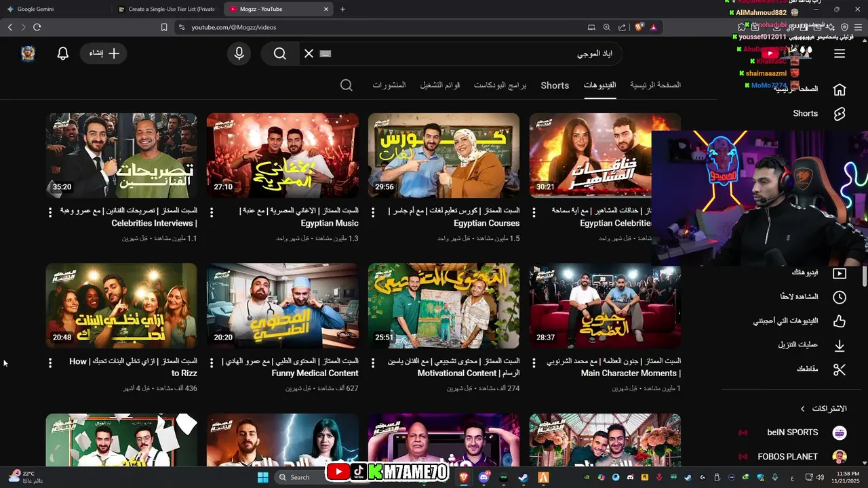Go to the Home house icon in sidebar

[840, 89]
